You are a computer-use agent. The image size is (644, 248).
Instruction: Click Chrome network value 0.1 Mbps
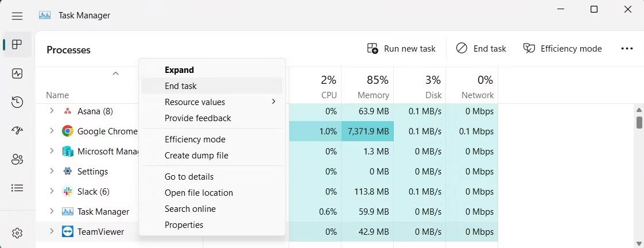click(476, 131)
